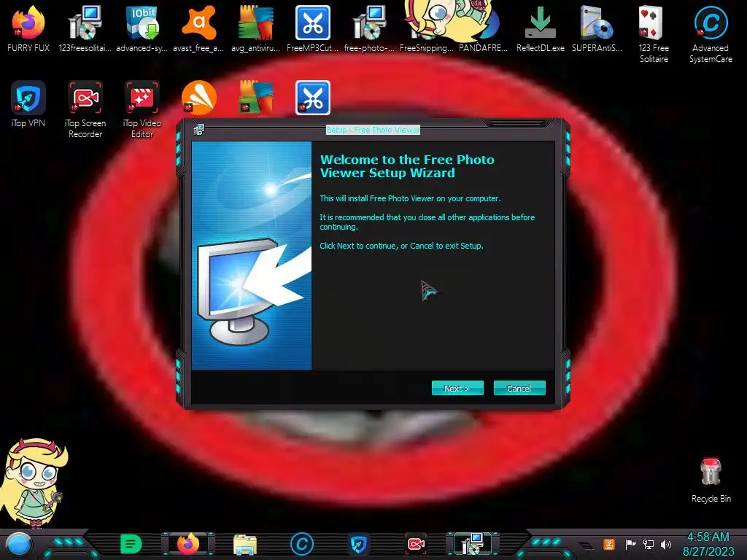
Task: Select the AVG shortcut in second desktop row
Action: (256, 98)
